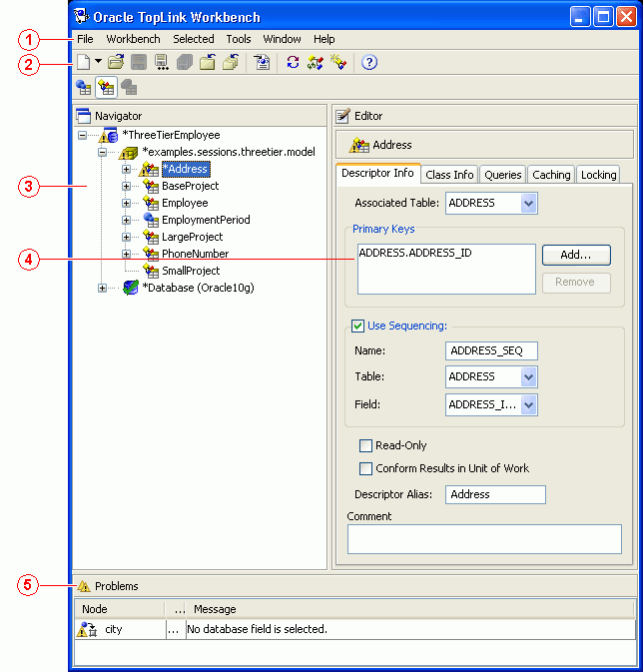Expand the BaseProject tree node
This screenshot has height=672, width=643.
point(126,186)
